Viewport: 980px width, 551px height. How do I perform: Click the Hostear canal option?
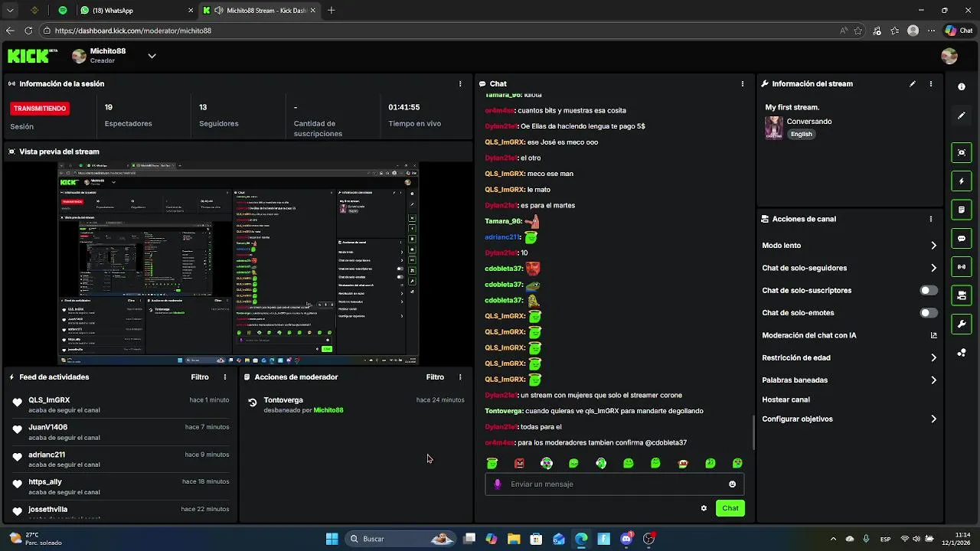coord(786,399)
